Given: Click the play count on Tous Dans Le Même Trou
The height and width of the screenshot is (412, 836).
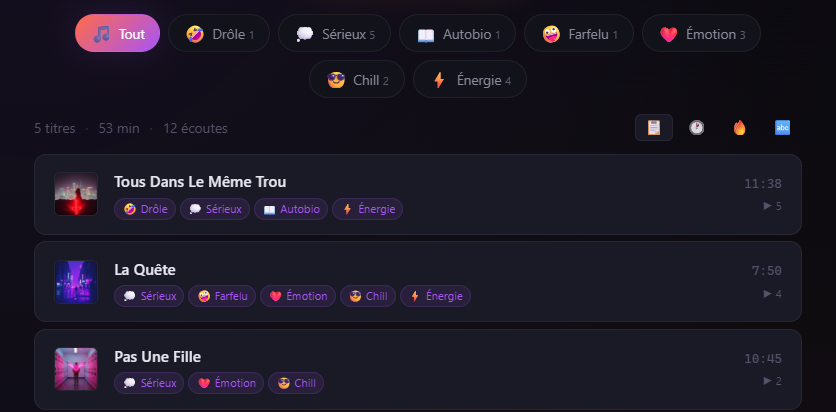Looking at the screenshot, I should 772,206.
